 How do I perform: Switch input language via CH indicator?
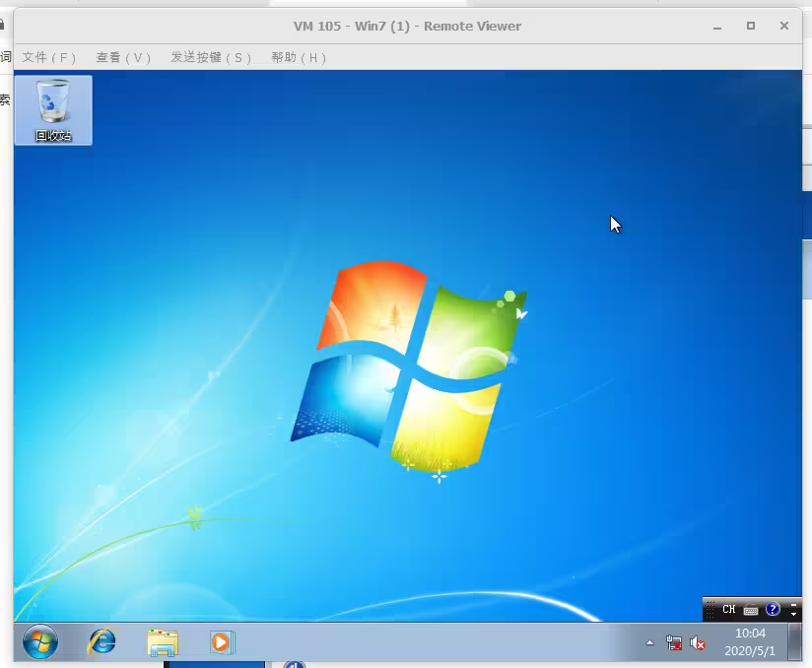coord(728,610)
